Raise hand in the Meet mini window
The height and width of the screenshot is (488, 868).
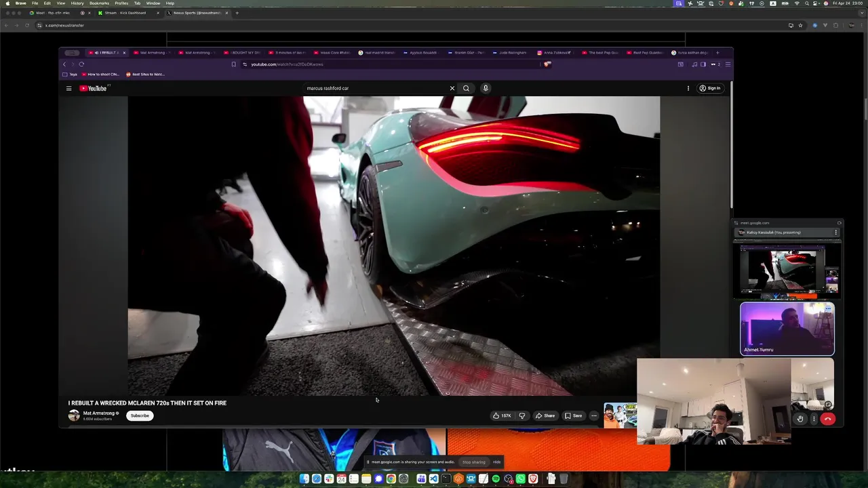pyautogui.click(x=800, y=419)
